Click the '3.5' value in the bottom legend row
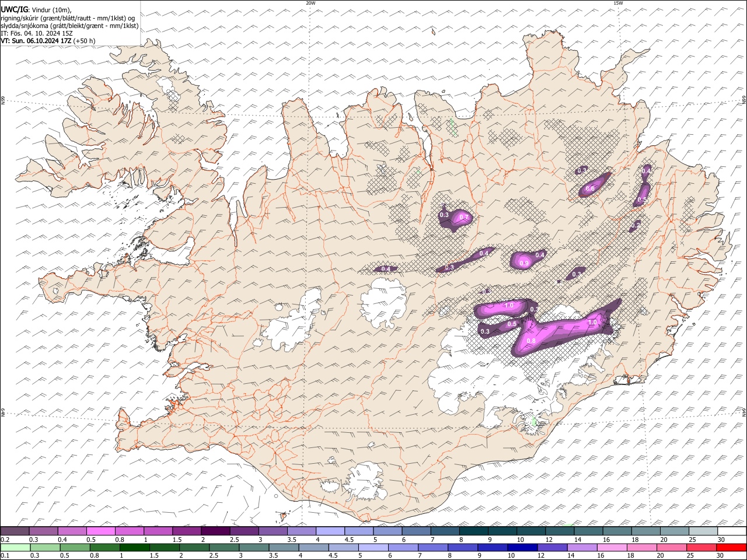747x560 pixels. tap(273, 555)
